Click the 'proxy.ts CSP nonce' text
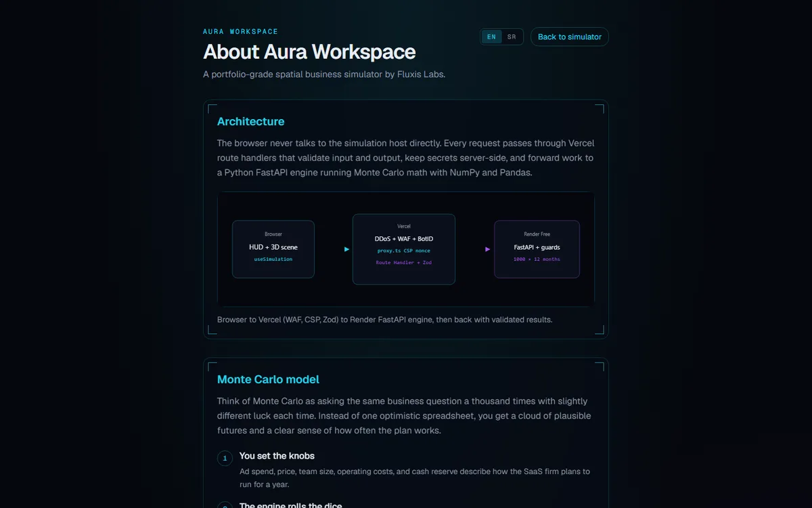This screenshot has width=812, height=508. pyautogui.click(x=404, y=251)
